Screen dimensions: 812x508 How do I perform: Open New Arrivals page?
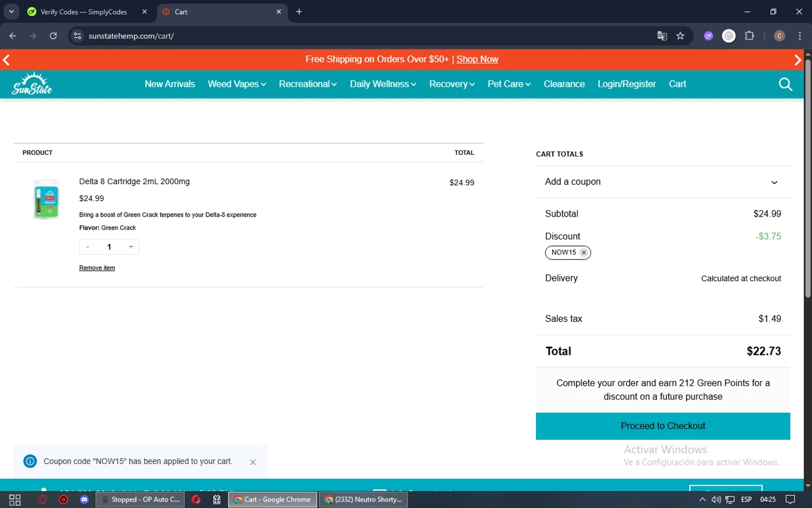(169, 84)
